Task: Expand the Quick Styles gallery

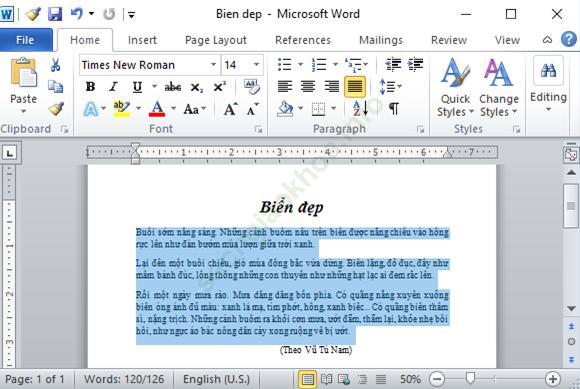Action: (x=455, y=87)
